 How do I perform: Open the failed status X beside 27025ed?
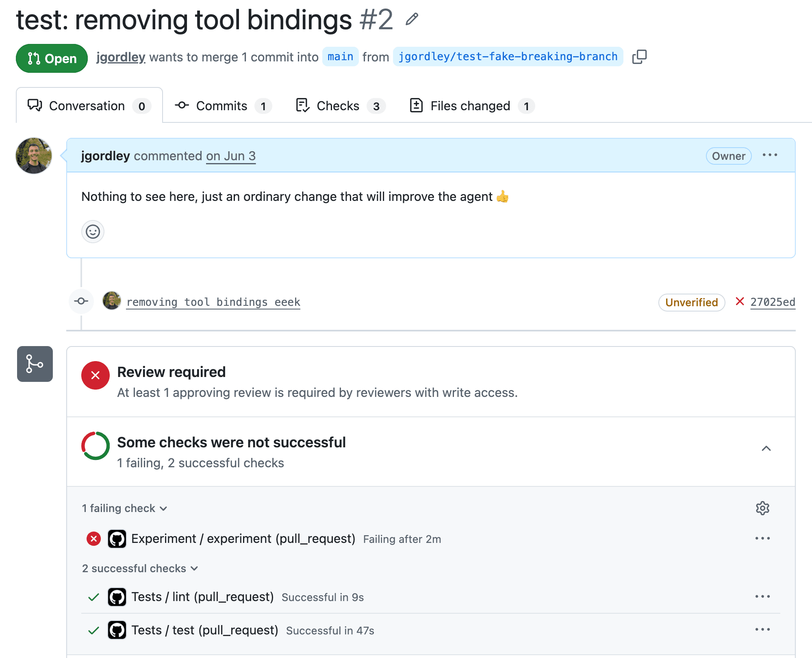(740, 301)
